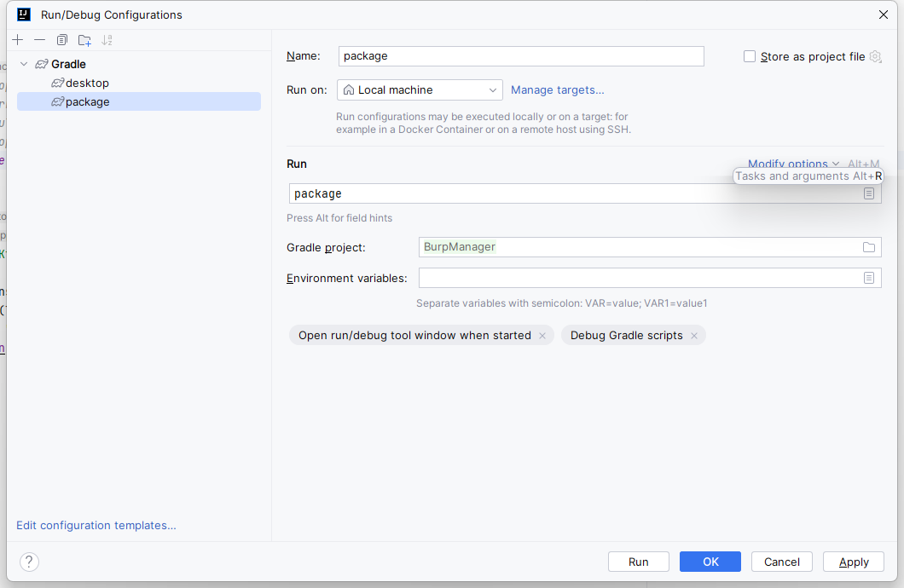Open the Store as project file gear settings

(x=875, y=56)
